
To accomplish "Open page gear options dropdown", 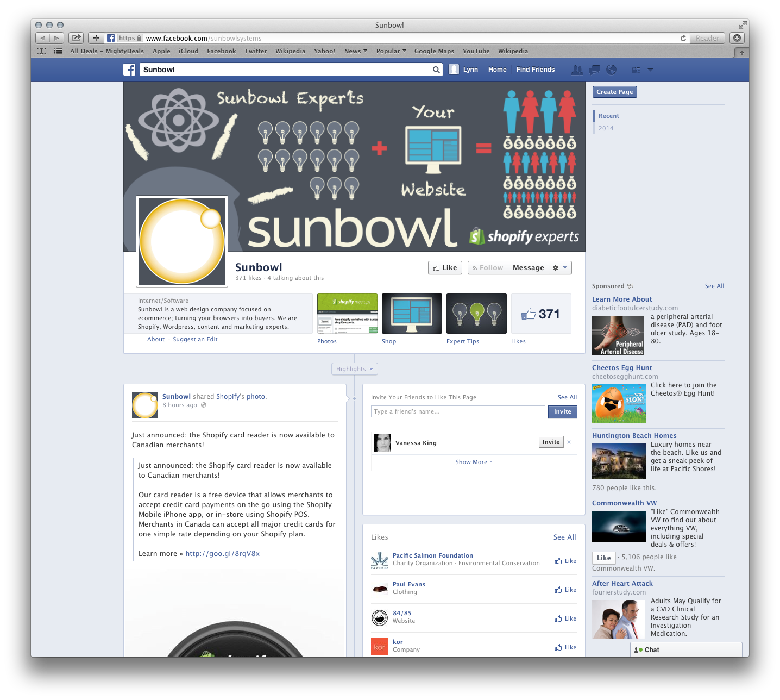I will click(x=559, y=267).
